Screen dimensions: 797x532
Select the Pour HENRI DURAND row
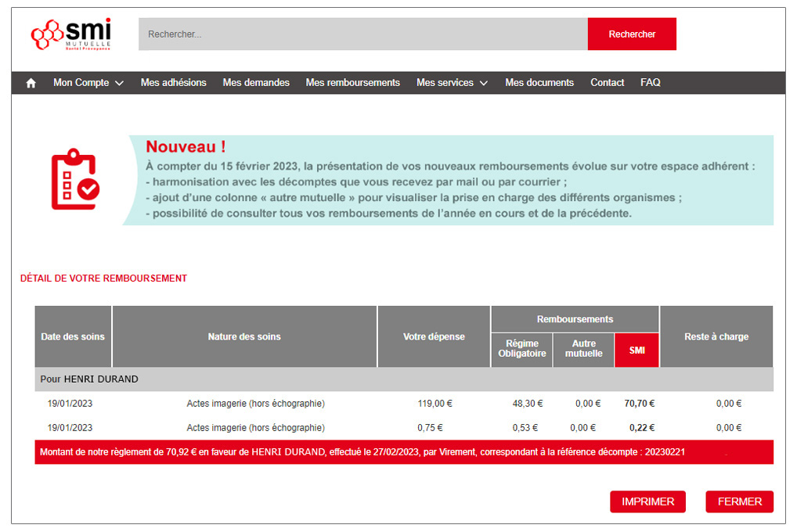click(x=404, y=379)
